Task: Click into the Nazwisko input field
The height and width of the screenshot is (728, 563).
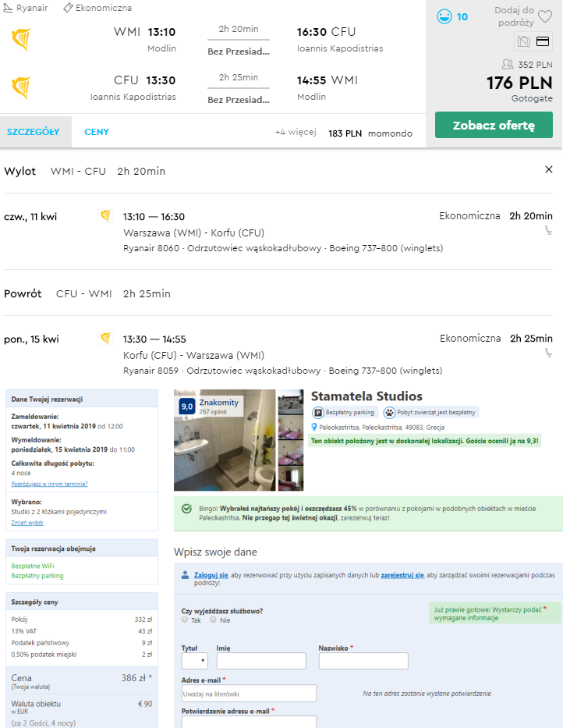Action: (x=363, y=661)
